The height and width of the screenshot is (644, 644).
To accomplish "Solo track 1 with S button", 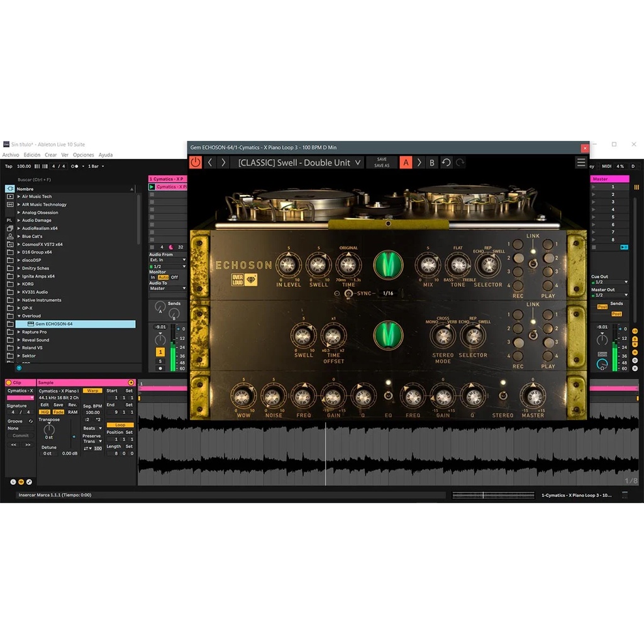I will tap(160, 361).
